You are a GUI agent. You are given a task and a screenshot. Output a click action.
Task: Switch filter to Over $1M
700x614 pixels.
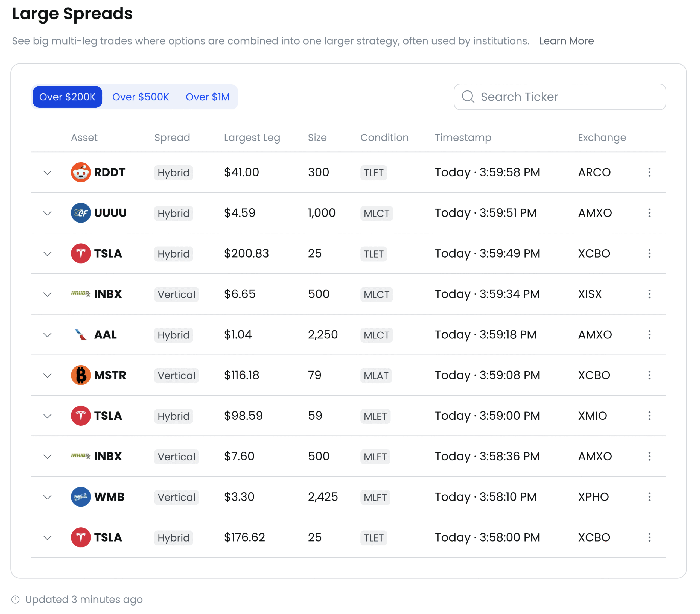pyautogui.click(x=208, y=97)
